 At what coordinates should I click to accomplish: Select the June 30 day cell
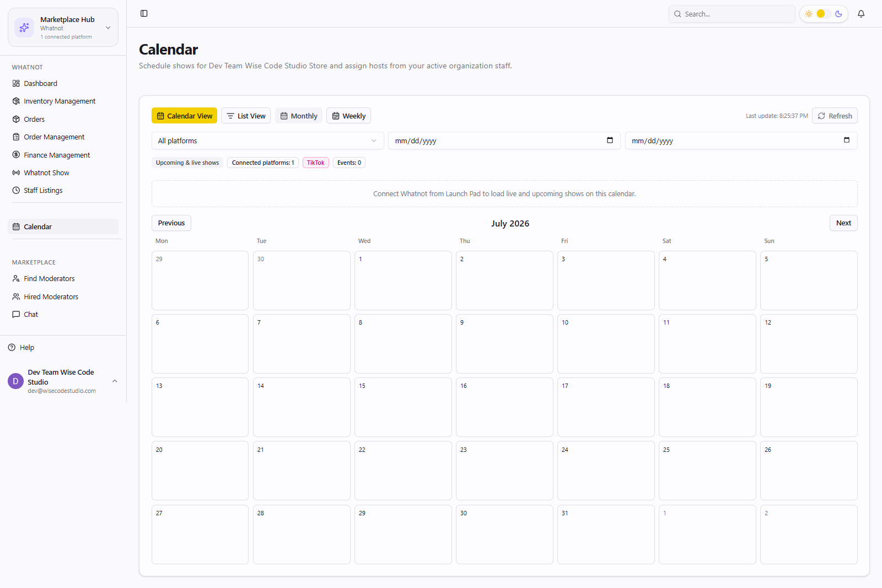pyautogui.click(x=302, y=280)
